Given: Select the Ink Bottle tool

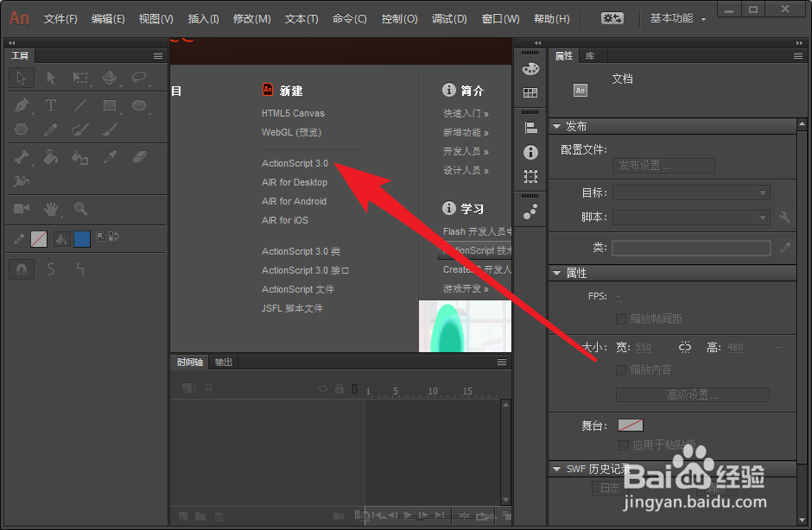Looking at the screenshot, I should point(79,157).
